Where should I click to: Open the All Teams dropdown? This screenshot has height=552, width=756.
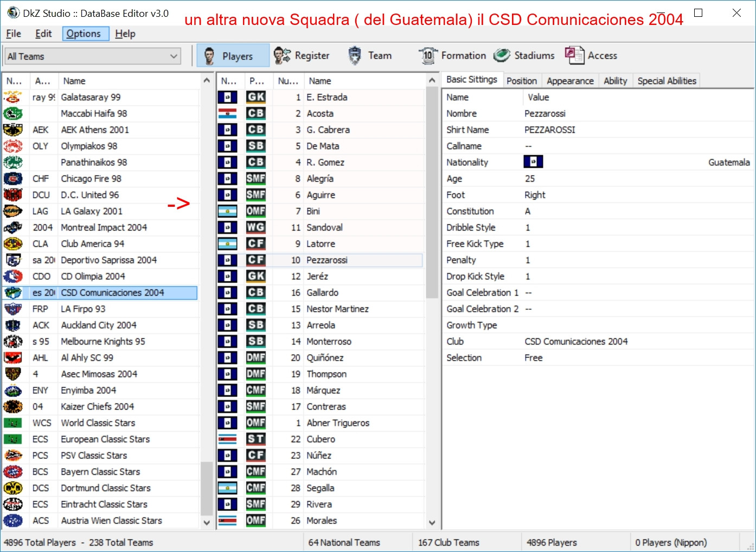92,56
